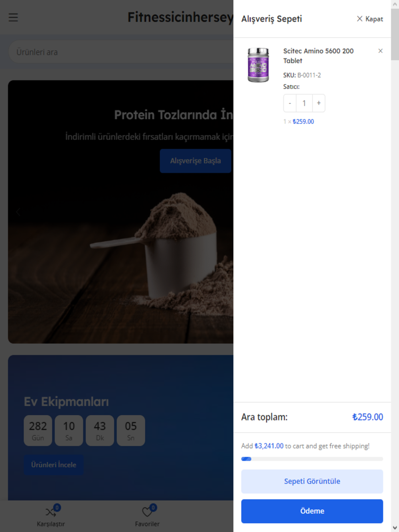The image size is (399, 532).
Task: Remove Scitec Amino item with the X icon
Action: [x=380, y=51]
